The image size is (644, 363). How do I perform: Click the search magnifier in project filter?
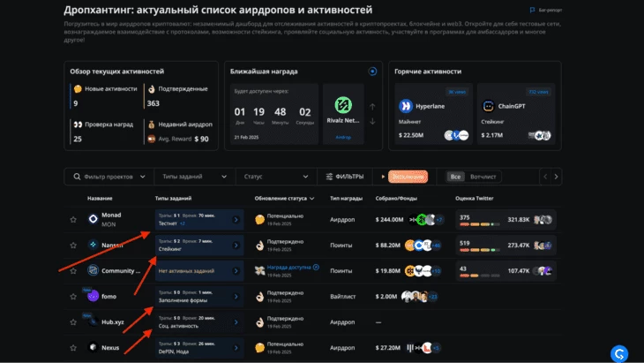77,177
